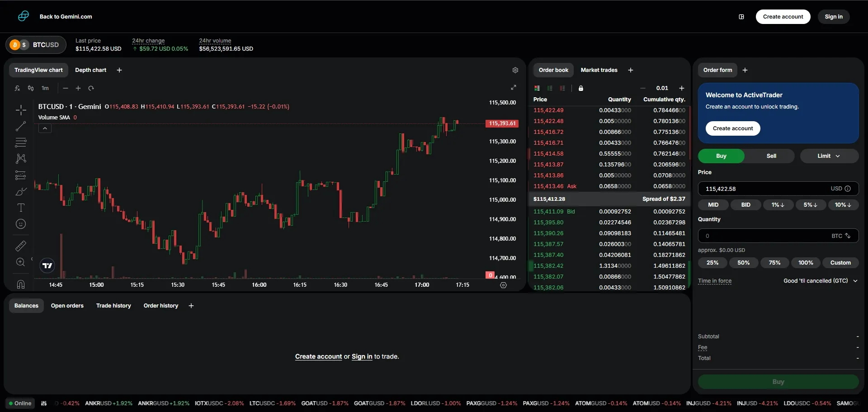
Task: Open the BTCUSD pair selector
Action: (x=36, y=45)
